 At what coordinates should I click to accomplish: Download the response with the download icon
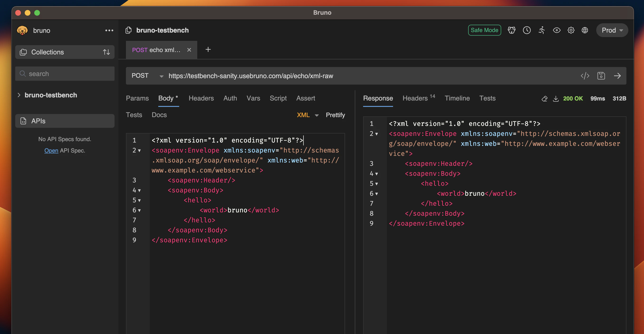tap(556, 99)
